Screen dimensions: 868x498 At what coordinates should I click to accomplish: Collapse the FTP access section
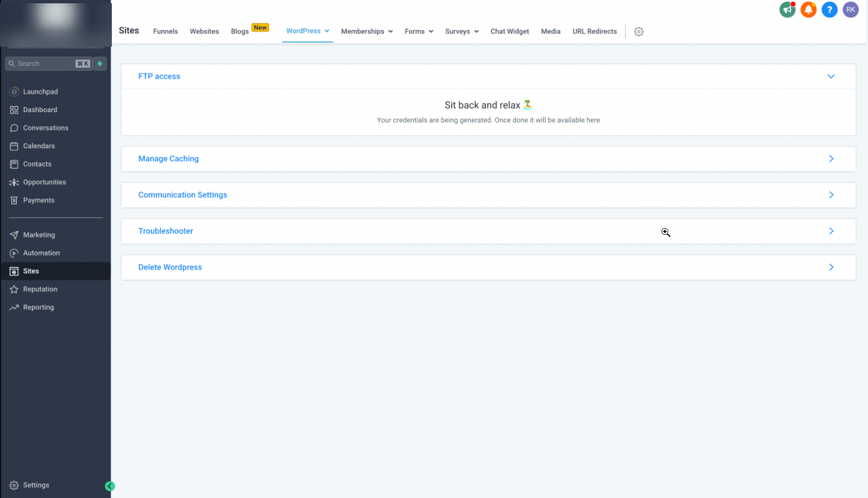tap(831, 76)
